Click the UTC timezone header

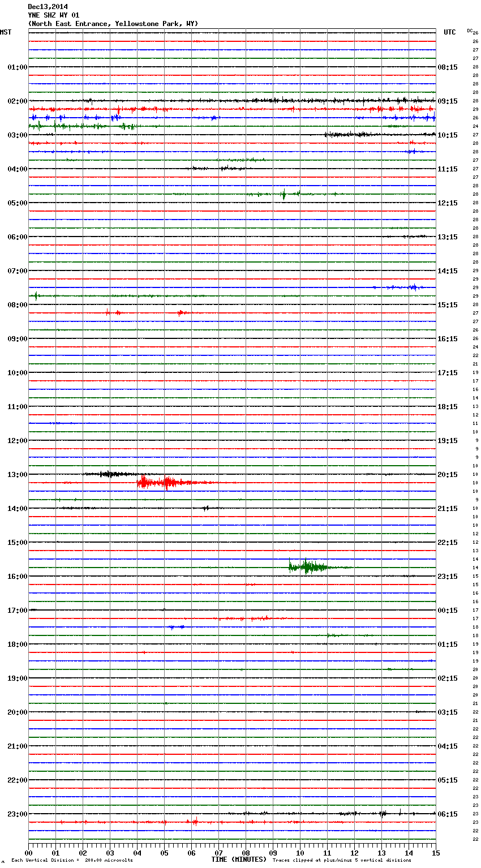coord(449,32)
